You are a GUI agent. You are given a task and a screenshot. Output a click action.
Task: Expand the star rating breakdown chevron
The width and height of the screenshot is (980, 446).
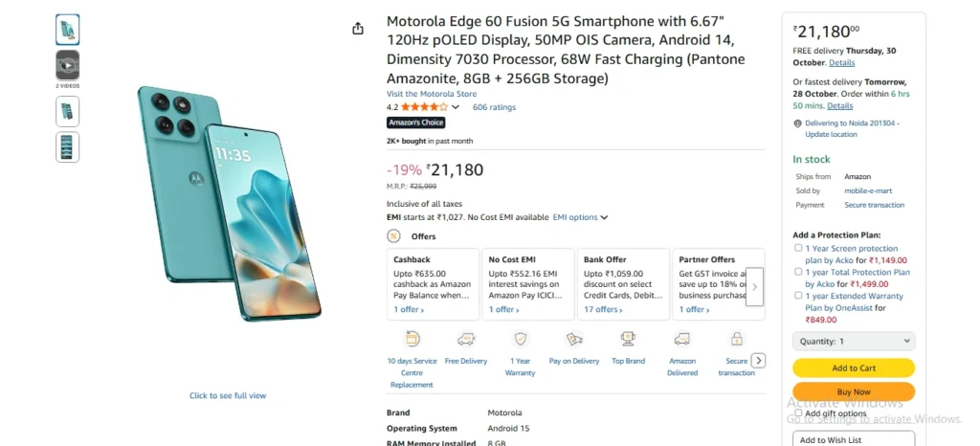[x=456, y=107]
